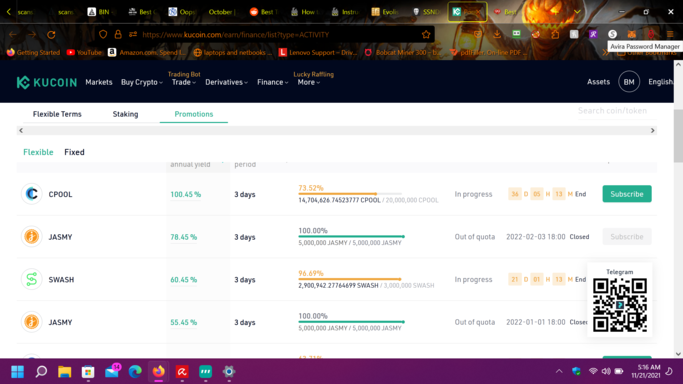Subscribe to the CPOOL promotion

pos(627,194)
